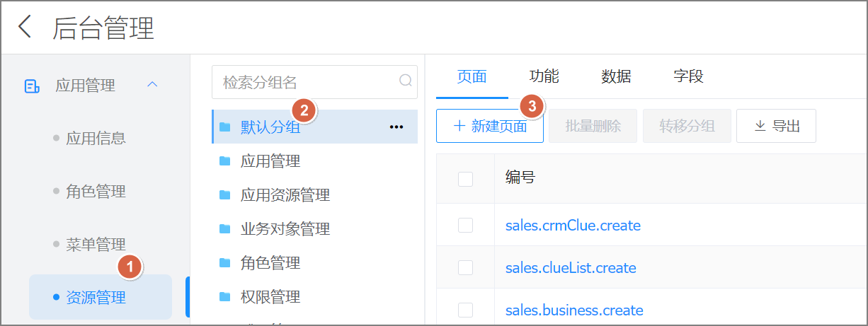Click the search magnifier icon in 检索分组名
The height and width of the screenshot is (326, 868).
[x=406, y=81]
